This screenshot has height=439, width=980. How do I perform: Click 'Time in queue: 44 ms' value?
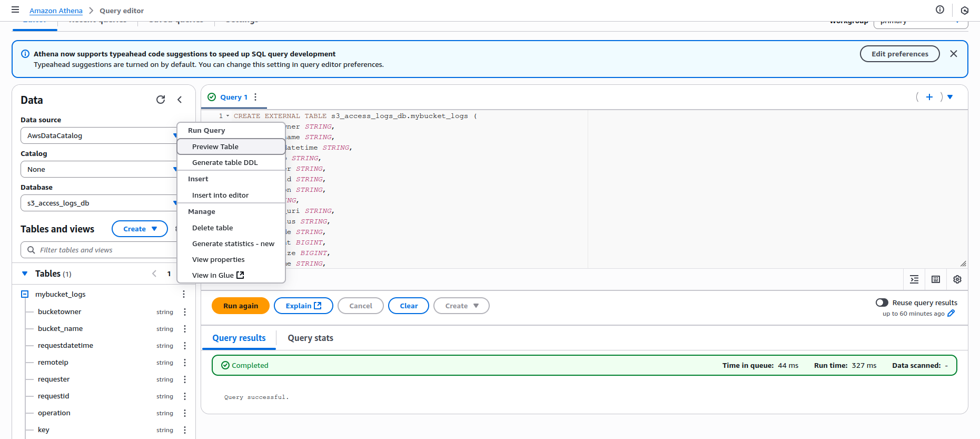click(760, 365)
